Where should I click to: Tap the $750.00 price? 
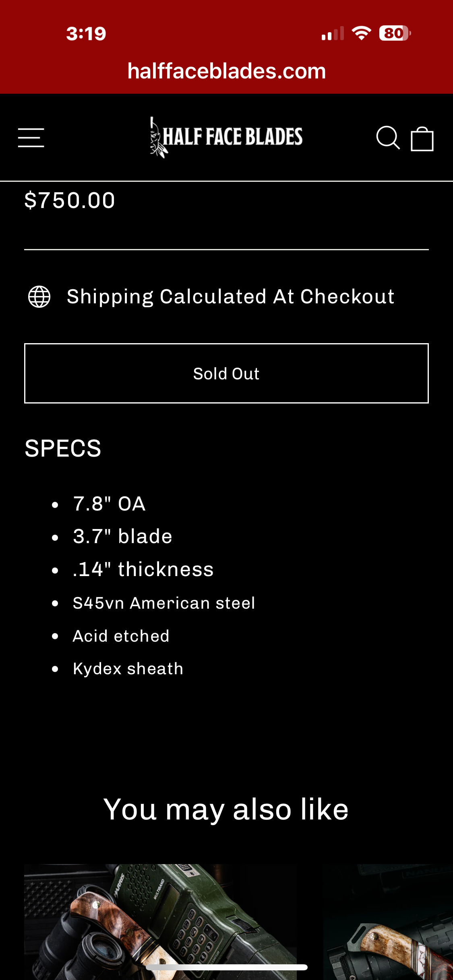pyautogui.click(x=70, y=200)
